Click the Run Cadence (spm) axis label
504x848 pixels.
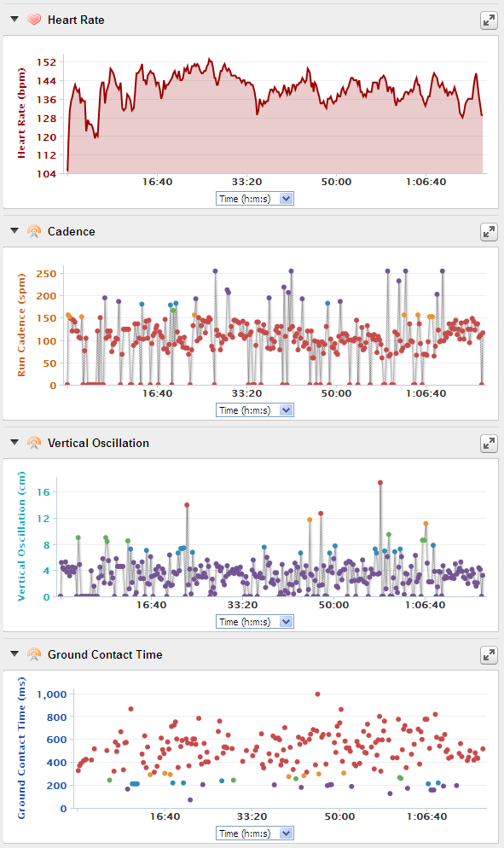(x=21, y=325)
